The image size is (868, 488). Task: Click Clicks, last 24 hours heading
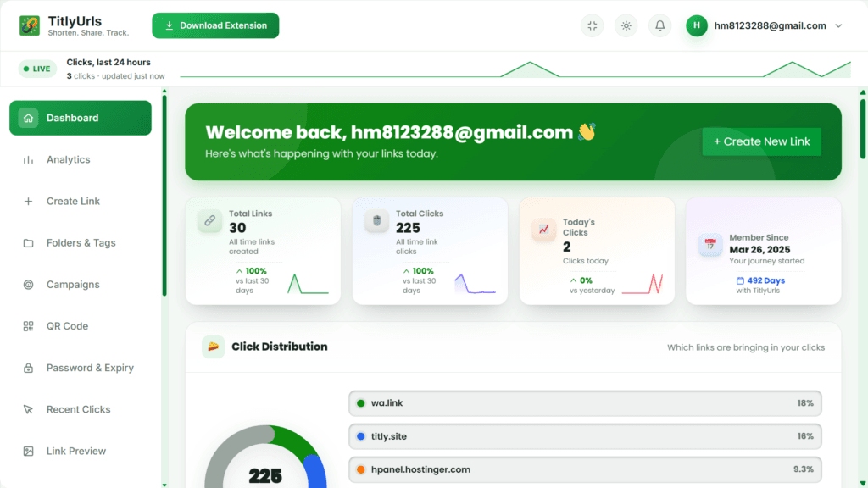point(108,63)
